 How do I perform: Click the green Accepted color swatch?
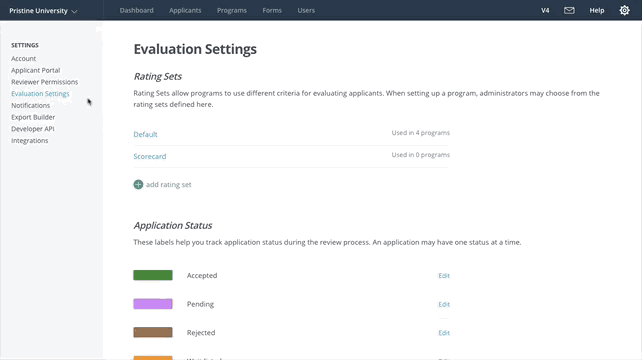coord(153,275)
